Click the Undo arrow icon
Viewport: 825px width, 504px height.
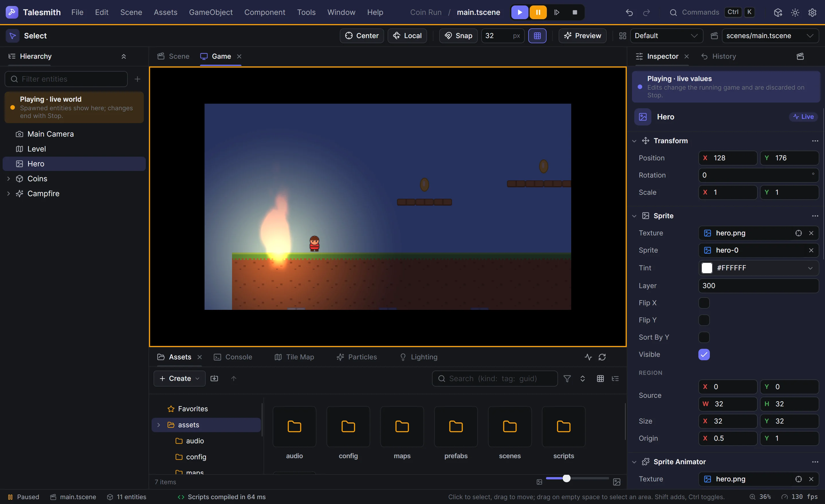click(629, 12)
